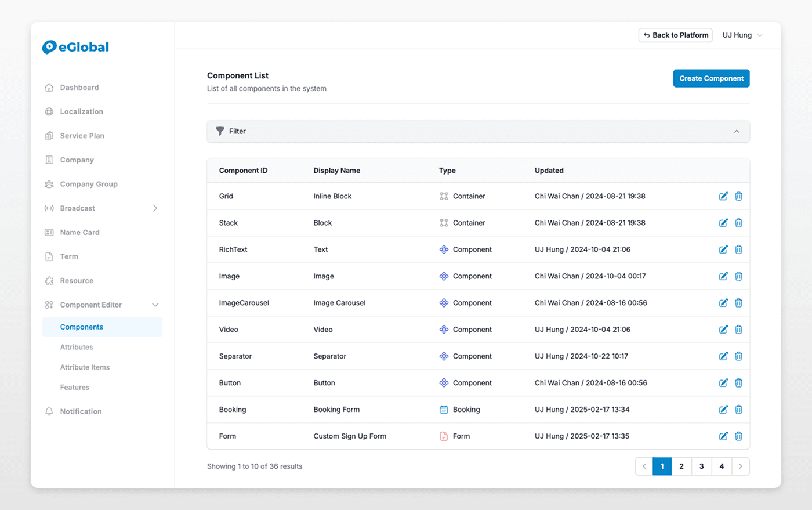Image resolution: width=812 pixels, height=510 pixels.
Task: Collapse the Filter panel chevron
Action: pyautogui.click(x=736, y=131)
